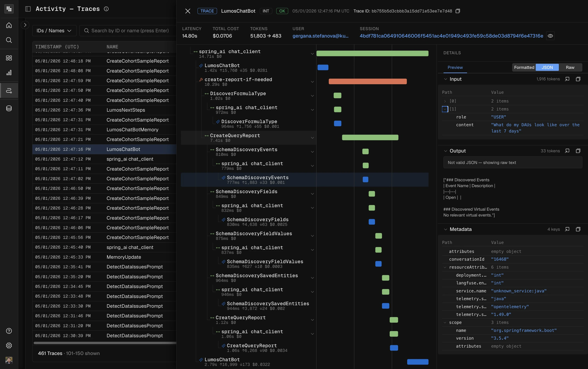The image size is (588, 369).
Task: Open the user avatar profile
Action: click(x=9, y=360)
